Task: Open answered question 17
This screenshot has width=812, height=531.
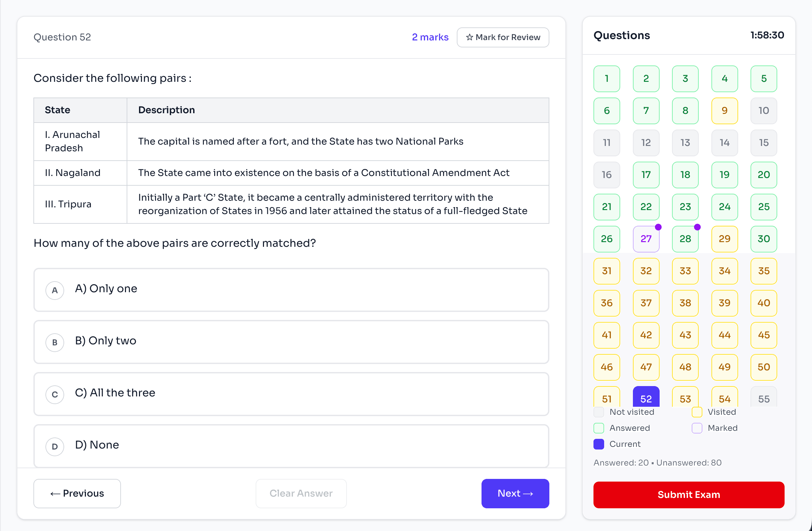Action: [646, 175]
